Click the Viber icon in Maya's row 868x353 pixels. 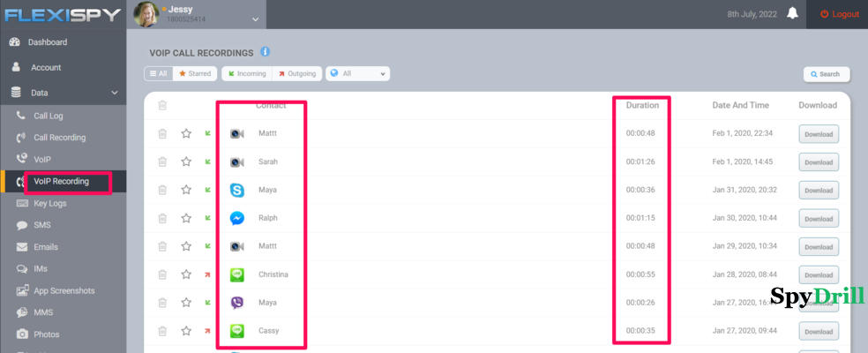click(x=237, y=303)
